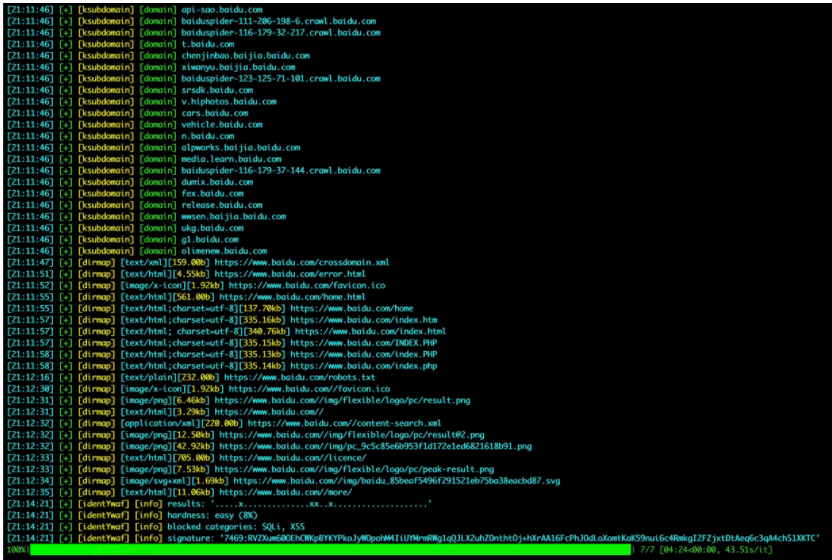Click fex.baidu.com domain
The width and height of the screenshot is (832, 560).
[x=212, y=194]
